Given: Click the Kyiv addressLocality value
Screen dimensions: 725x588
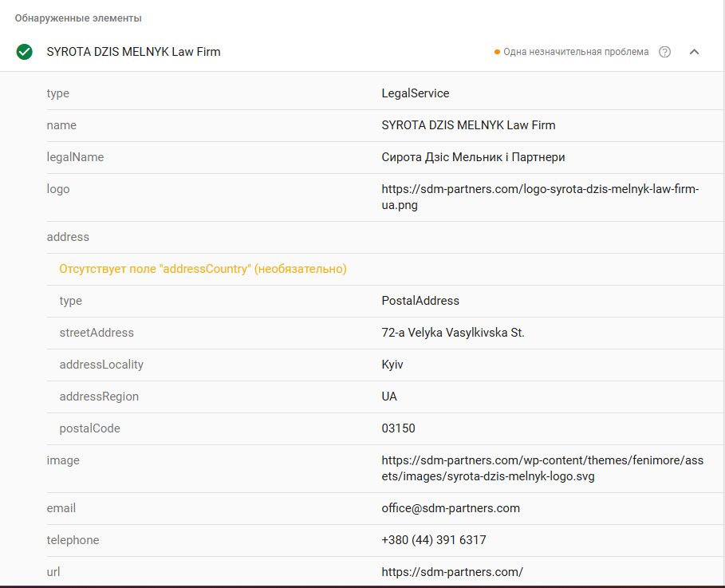Looking at the screenshot, I should [392, 365].
